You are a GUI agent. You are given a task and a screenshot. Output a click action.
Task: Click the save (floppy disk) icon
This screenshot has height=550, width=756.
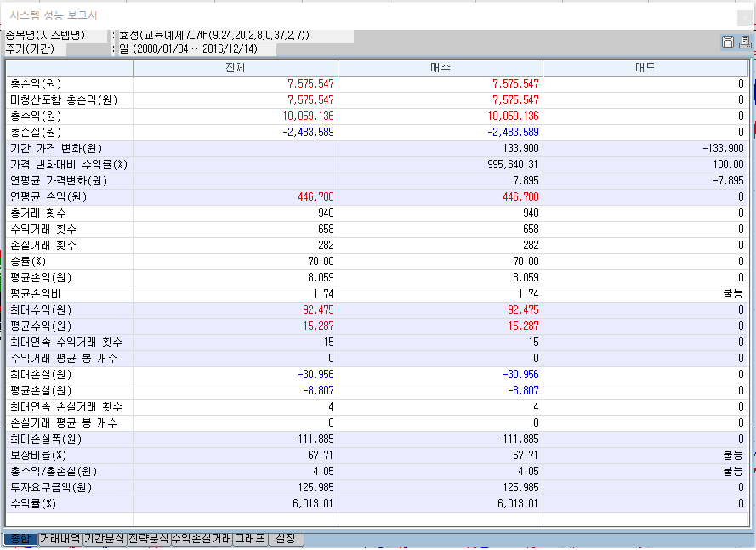point(728,42)
